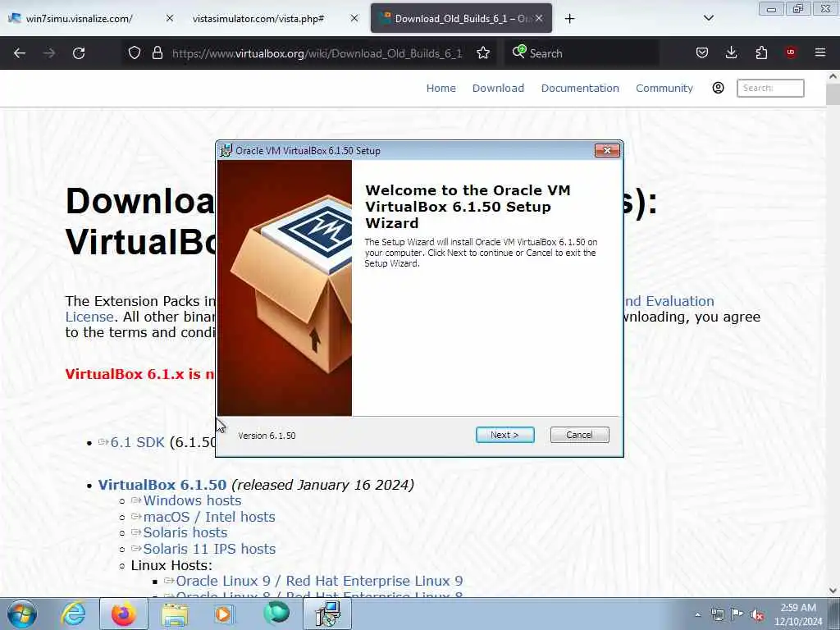Reload the current page
This screenshot has height=630, width=840.
click(x=79, y=53)
